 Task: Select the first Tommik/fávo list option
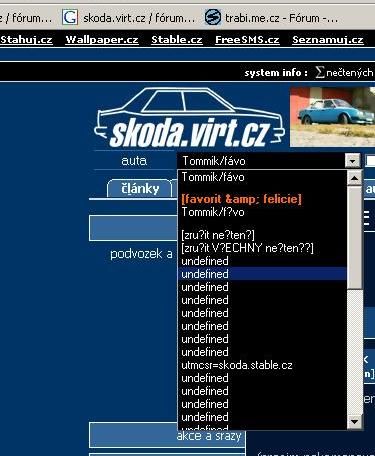pos(262,177)
